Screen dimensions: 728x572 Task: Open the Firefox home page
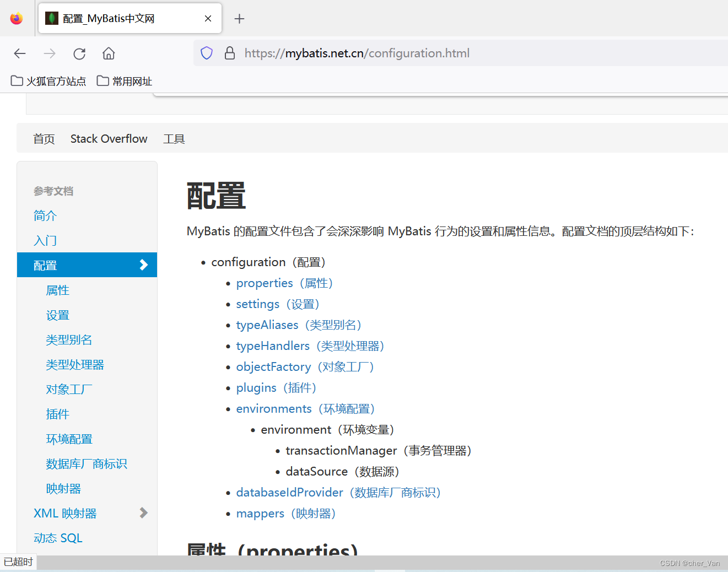click(109, 53)
